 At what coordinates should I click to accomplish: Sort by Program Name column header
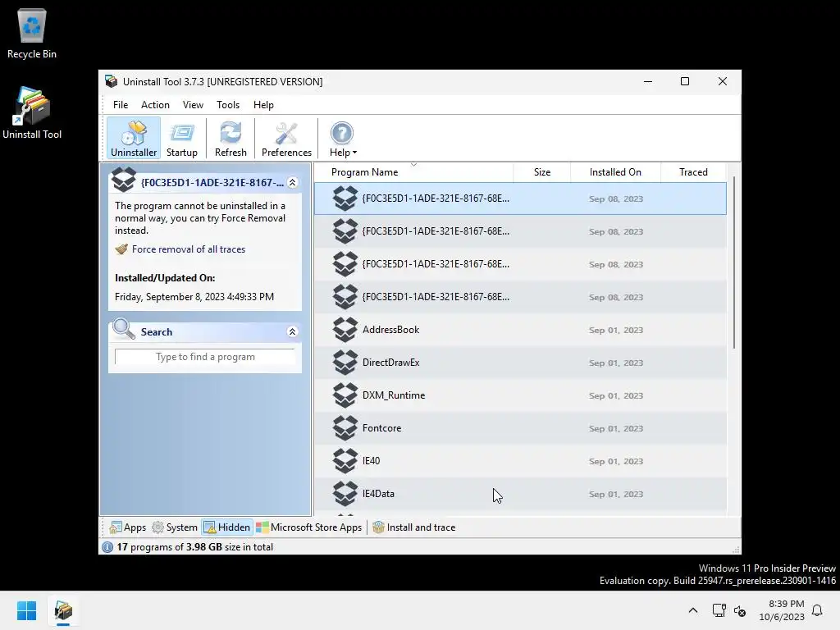click(x=413, y=172)
